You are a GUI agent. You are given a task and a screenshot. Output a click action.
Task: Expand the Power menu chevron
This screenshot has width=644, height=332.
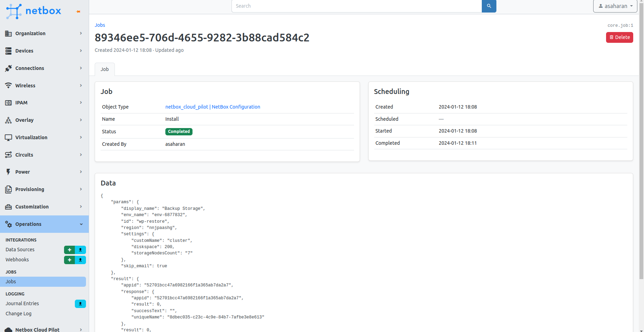[81, 172]
